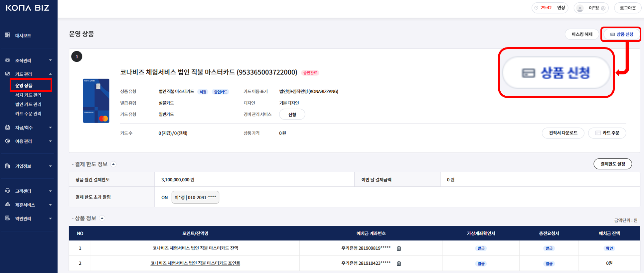
Task: Click the 기본 디자인 value
Action: 289,103
